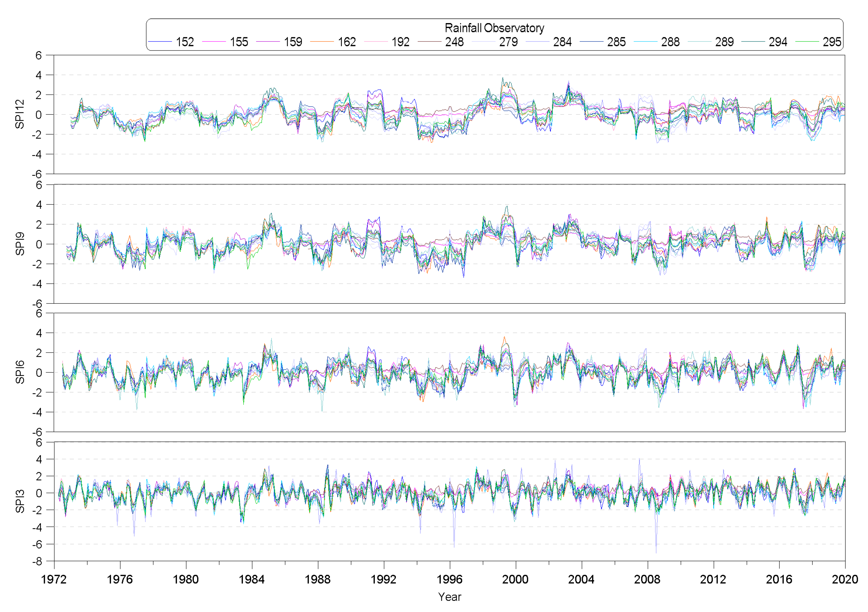This screenshot has width=868, height=612.
Task: Click the 2000 tick label on x-axis
Action: (515, 579)
